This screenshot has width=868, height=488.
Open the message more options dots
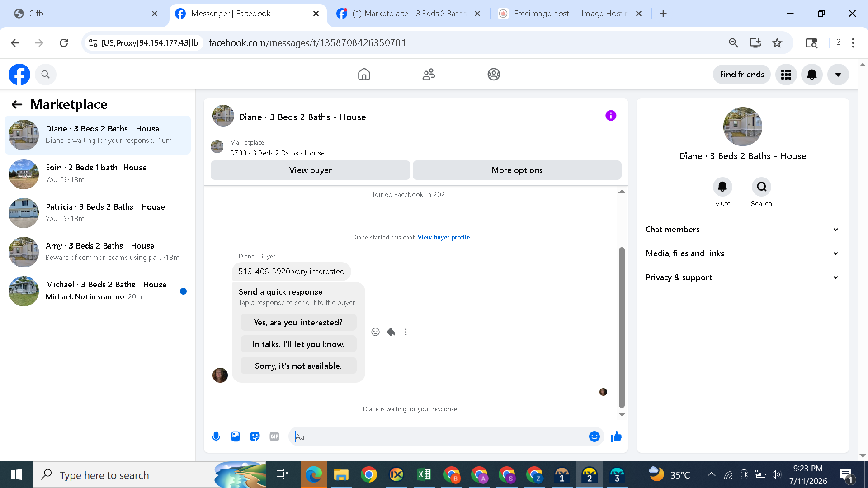click(406, 332)
